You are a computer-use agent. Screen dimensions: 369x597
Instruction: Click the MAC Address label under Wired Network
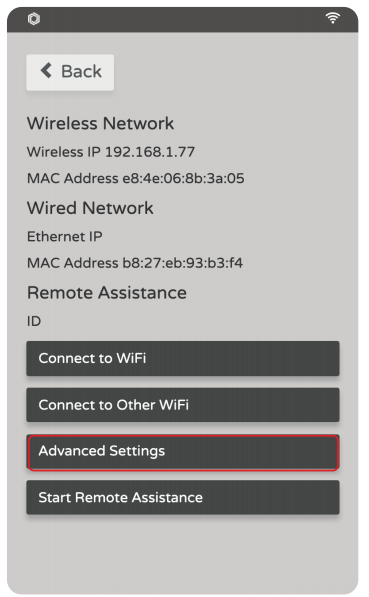pos(73,263)
